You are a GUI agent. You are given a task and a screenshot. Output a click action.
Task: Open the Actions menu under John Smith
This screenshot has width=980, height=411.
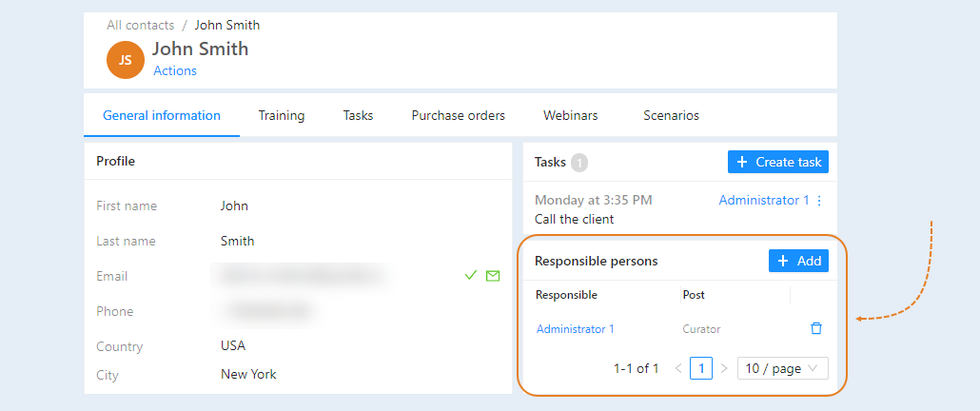click(x=175, y=71)
